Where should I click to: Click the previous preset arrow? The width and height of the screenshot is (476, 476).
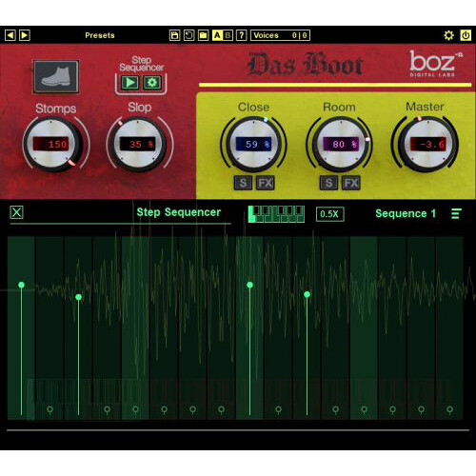click(x=10, y=35)
